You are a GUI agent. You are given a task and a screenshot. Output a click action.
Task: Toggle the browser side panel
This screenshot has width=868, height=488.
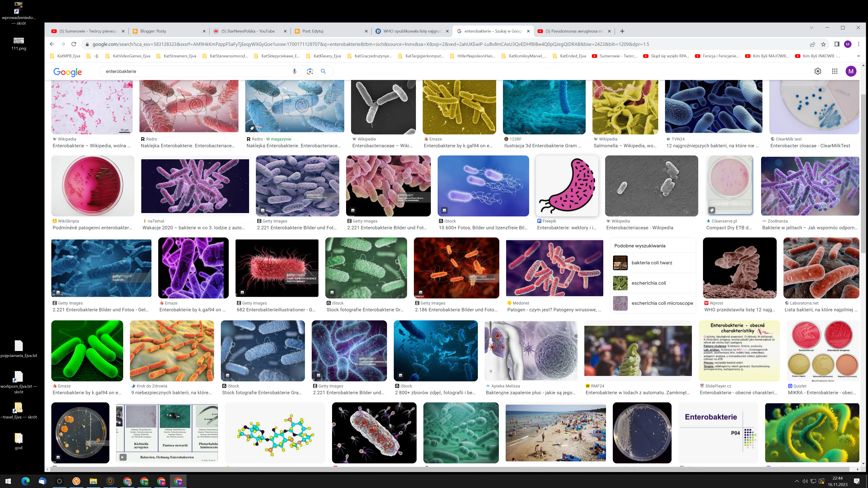click(837, 44)
